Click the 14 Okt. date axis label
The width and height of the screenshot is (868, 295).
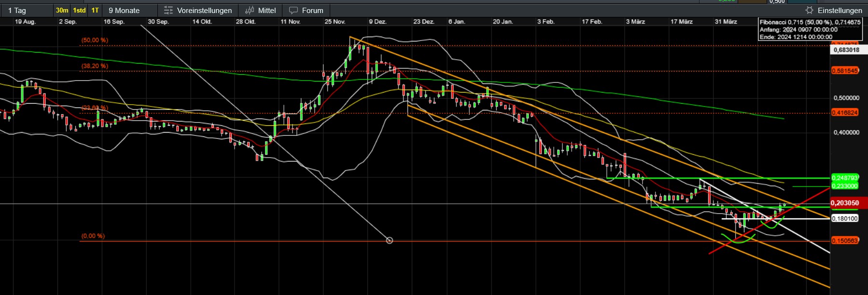pos(202,22)
